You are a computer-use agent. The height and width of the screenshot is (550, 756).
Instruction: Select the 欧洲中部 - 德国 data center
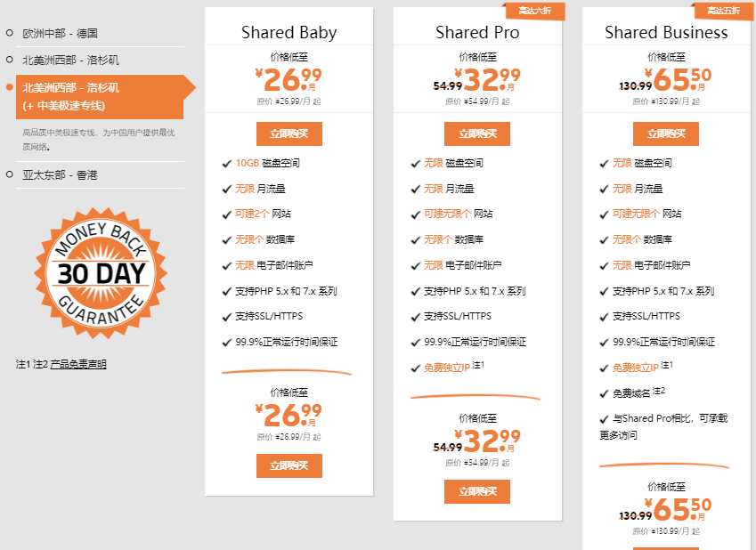point(60,34)
